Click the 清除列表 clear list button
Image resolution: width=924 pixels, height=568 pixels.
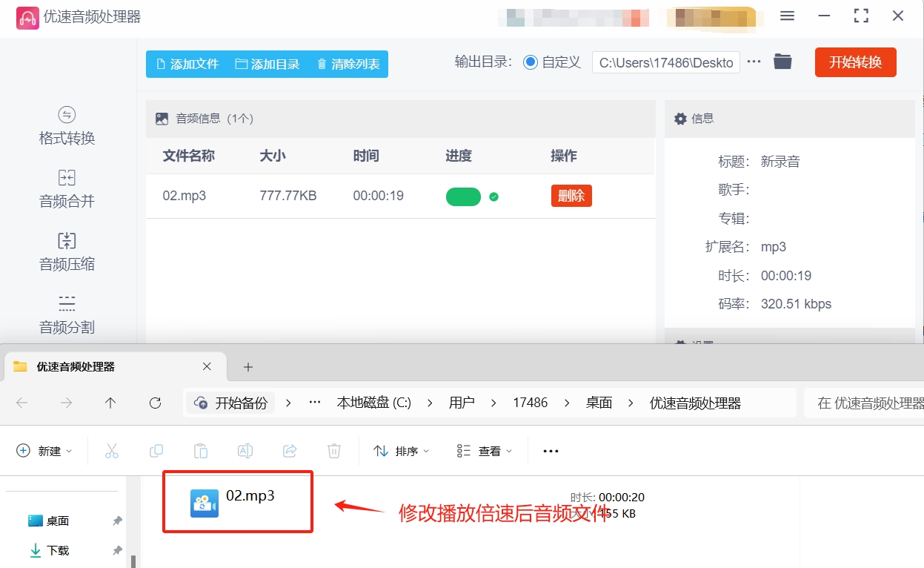[348, 65]
